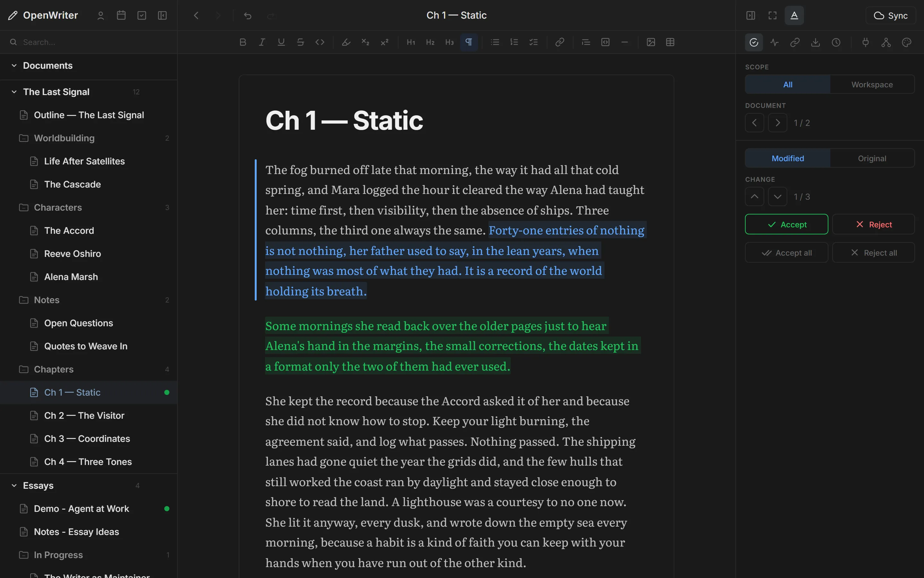Apply Strikethrough formatting

301,42
